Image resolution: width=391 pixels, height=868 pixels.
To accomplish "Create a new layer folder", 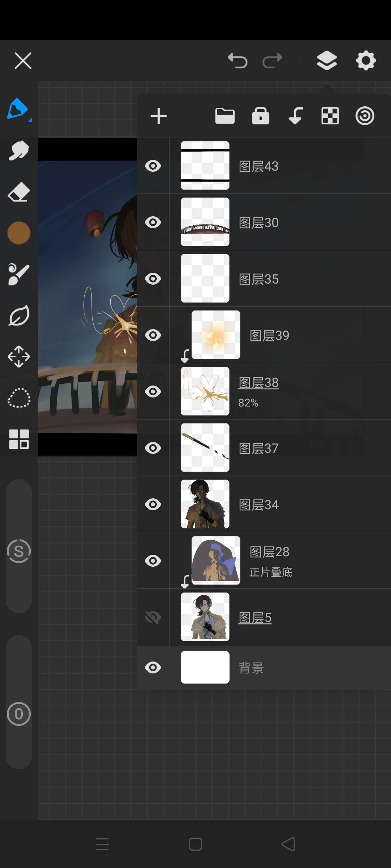I will (x=225, y=116).
